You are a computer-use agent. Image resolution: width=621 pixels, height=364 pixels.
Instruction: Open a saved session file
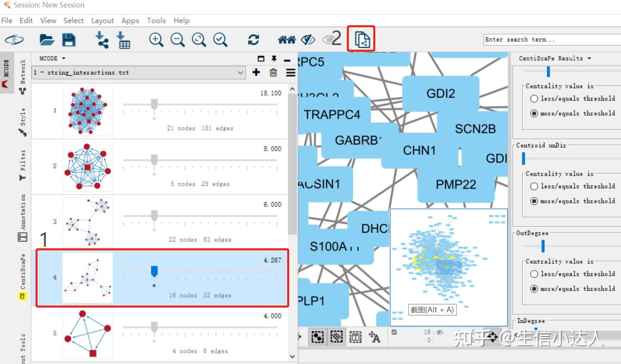point(47,40)
